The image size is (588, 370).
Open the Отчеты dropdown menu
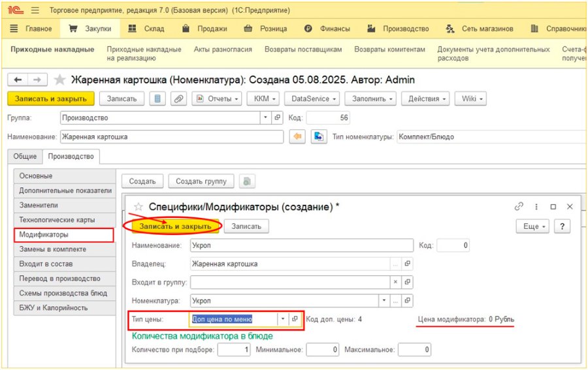[217, 99]
